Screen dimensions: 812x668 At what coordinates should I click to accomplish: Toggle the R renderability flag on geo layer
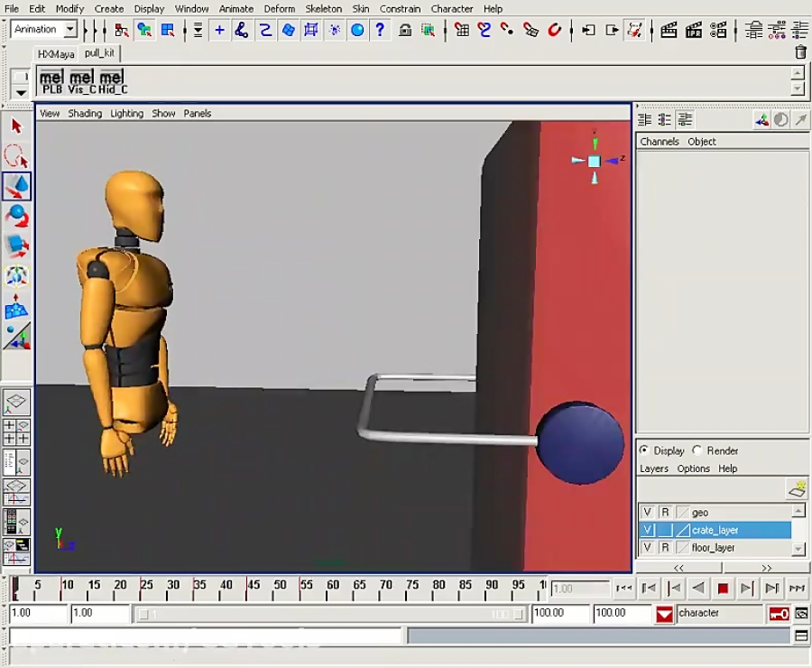click(x=665, y=512)
